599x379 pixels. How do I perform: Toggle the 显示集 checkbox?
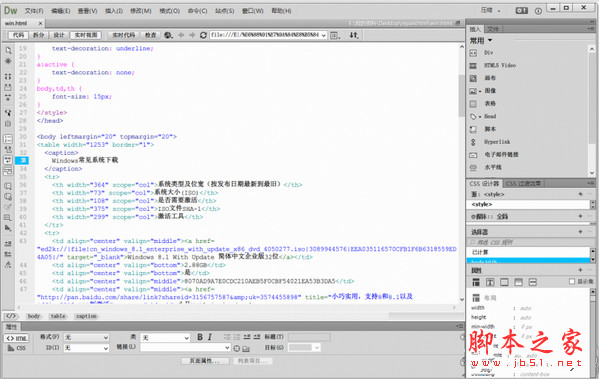pyautogui.click(x=572, y=282)
